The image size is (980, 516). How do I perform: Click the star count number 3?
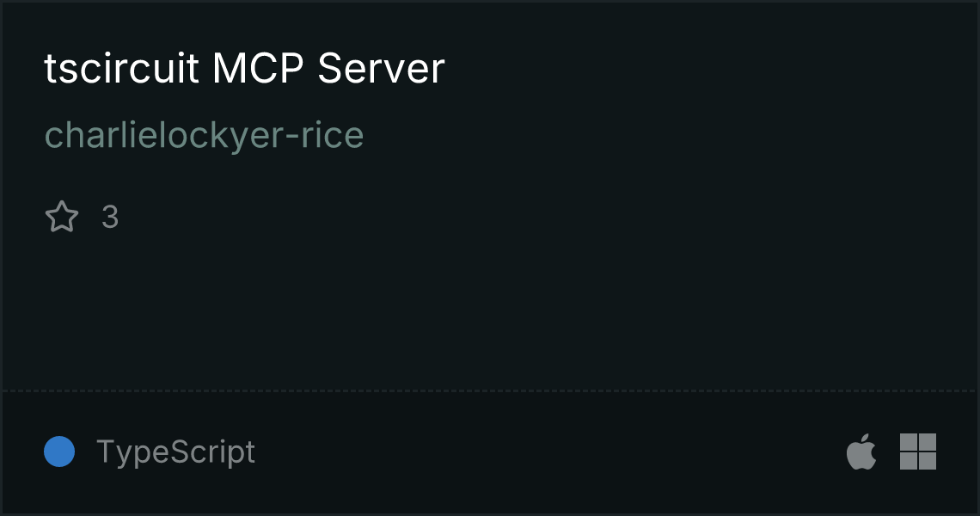click(110, 217)
